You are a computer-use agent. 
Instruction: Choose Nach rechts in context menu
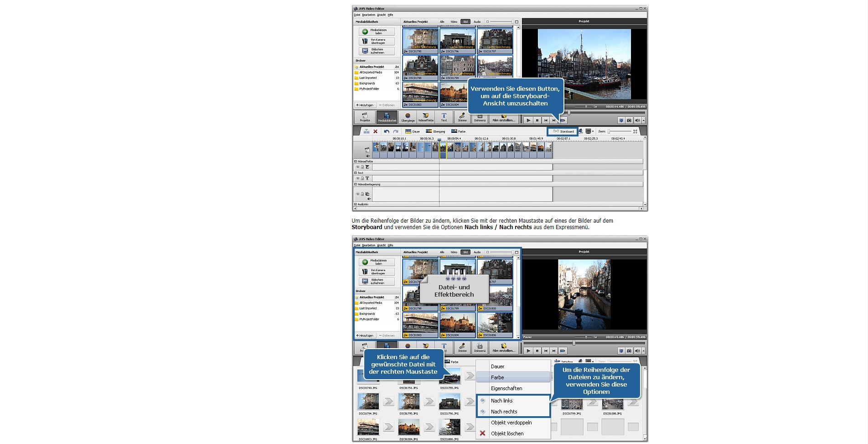pyautogui.click(x=513, y=412)
